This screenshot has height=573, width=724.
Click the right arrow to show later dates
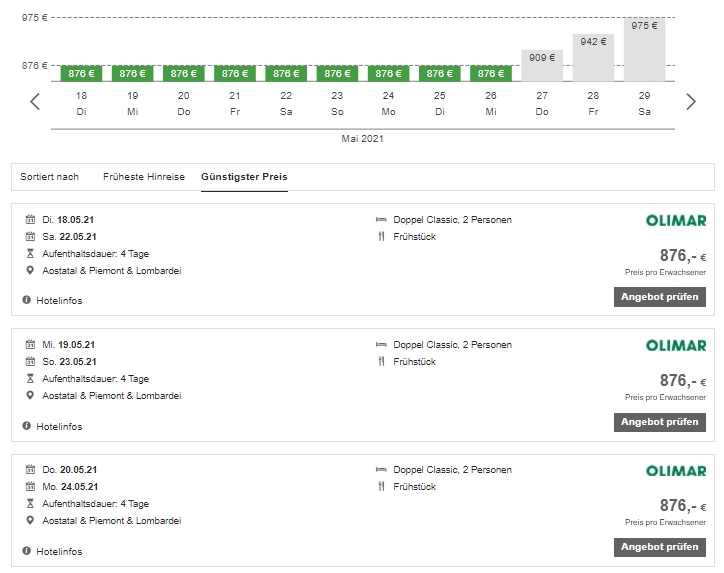pos(690,101)
